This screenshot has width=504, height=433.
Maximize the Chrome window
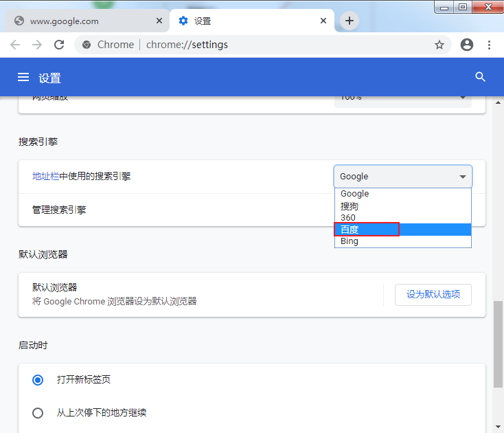pos(463,8)
